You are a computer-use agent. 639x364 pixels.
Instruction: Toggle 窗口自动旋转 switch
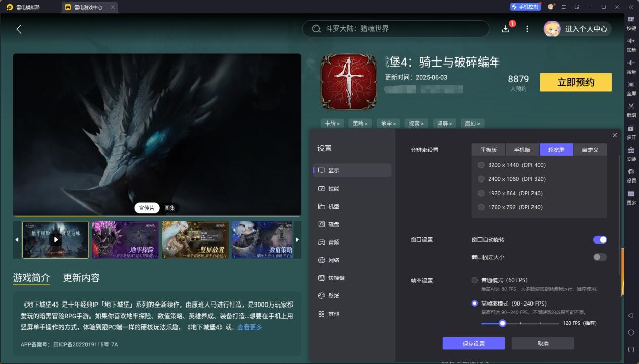coord(600,239)
